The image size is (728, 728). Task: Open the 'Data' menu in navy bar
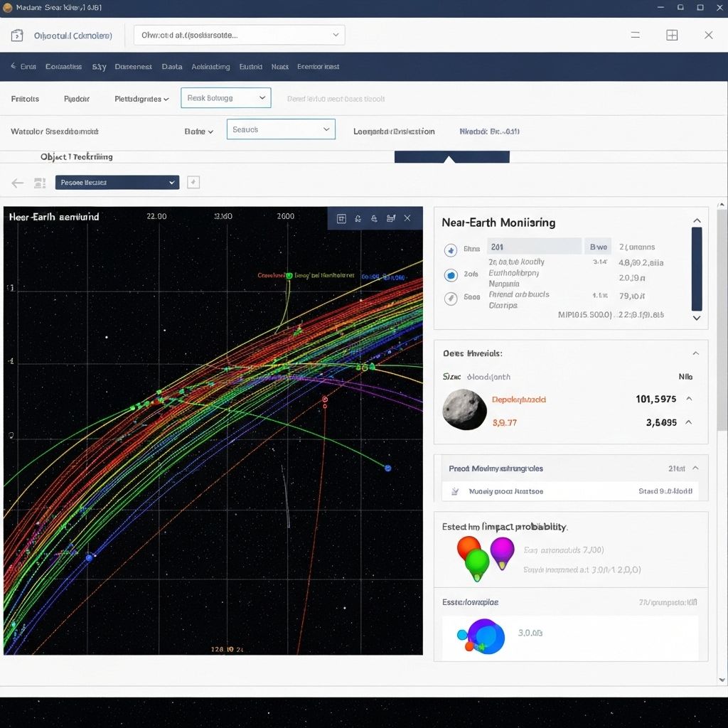(x=172, y=67)
